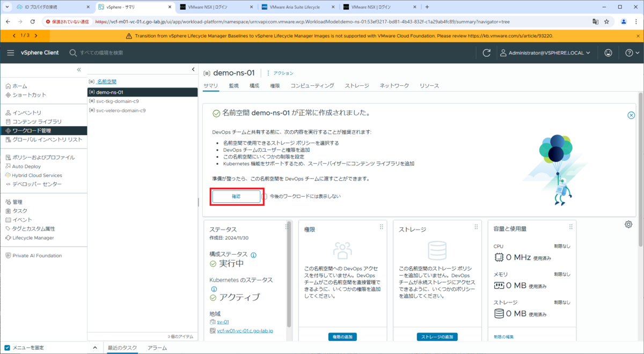
Task: Close the namespace created banner
Action: pos(631,115)
